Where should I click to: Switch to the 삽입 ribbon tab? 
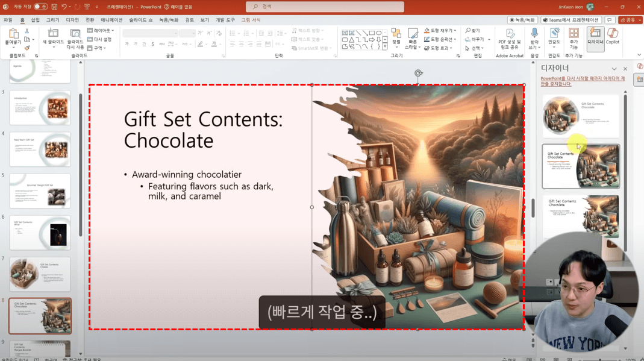[36, 20]
